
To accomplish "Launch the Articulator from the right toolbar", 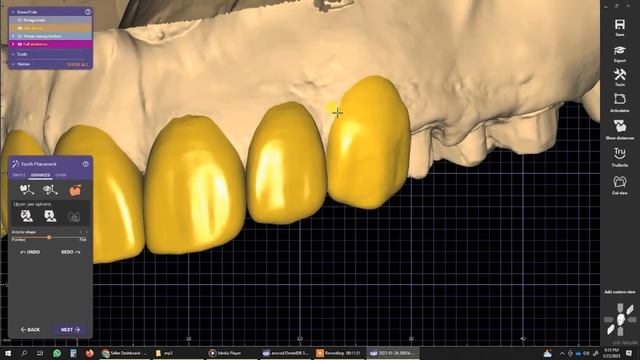I will point(620,103).
